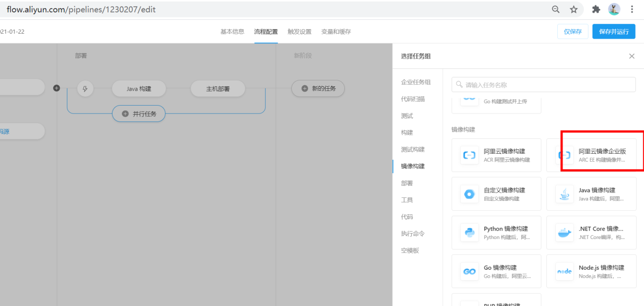Bookmark this page with the star icon
644x306 pixels.
click(x=574, y=9)
